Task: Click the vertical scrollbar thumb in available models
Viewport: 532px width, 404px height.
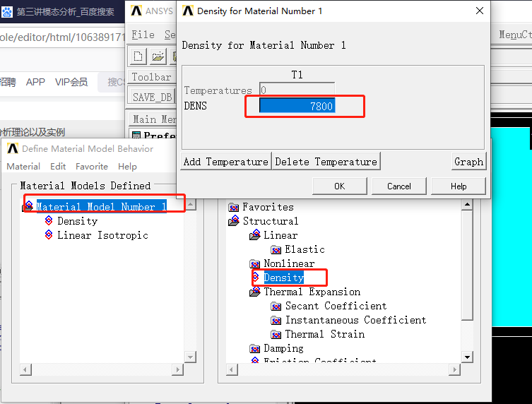Action: [x=467, y=266]
